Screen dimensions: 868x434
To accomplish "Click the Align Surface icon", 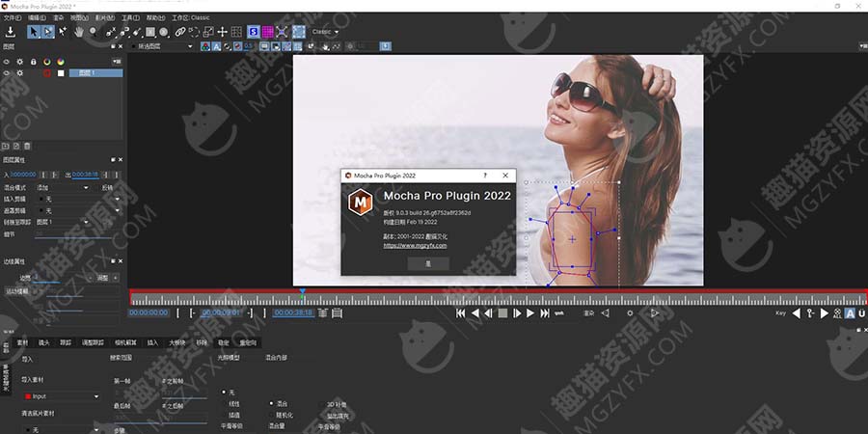I will 282,32.
